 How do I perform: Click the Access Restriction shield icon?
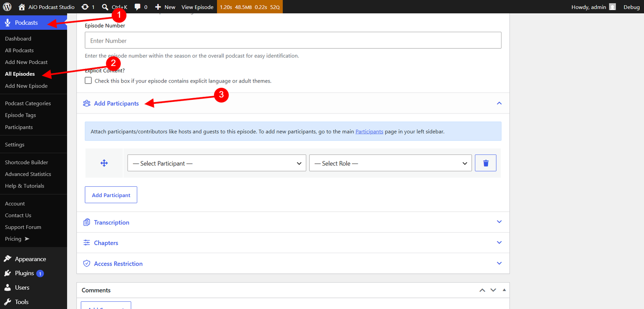(87, 264)
